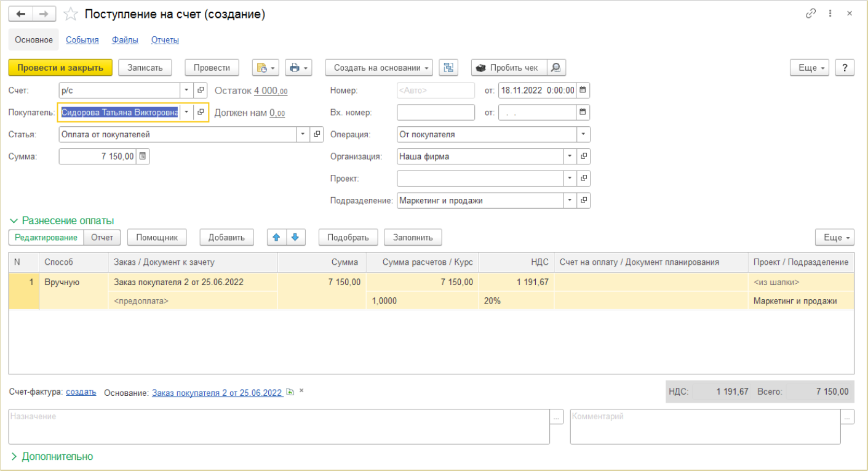Click the Провести button
Screen dimensions: 868x471
[x=212, y=68]
